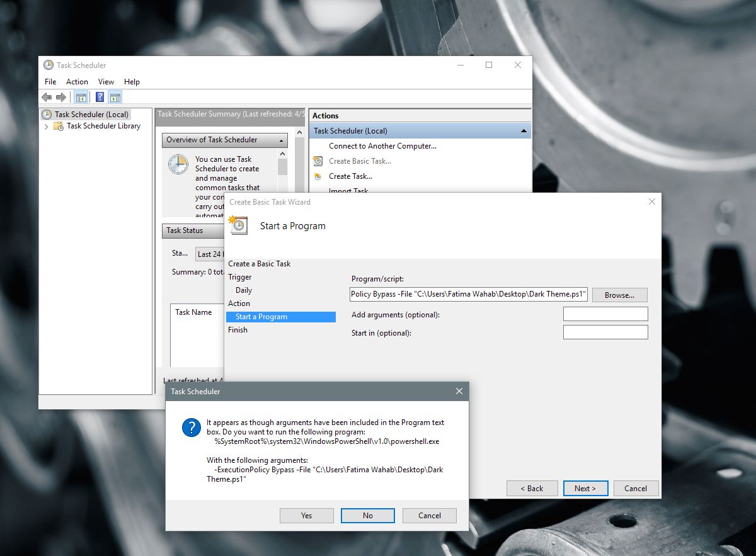The width and height of the screenshot is (756, 556).
Task: Open Help from the toolbar question mark icon
Action: (100, 97)
